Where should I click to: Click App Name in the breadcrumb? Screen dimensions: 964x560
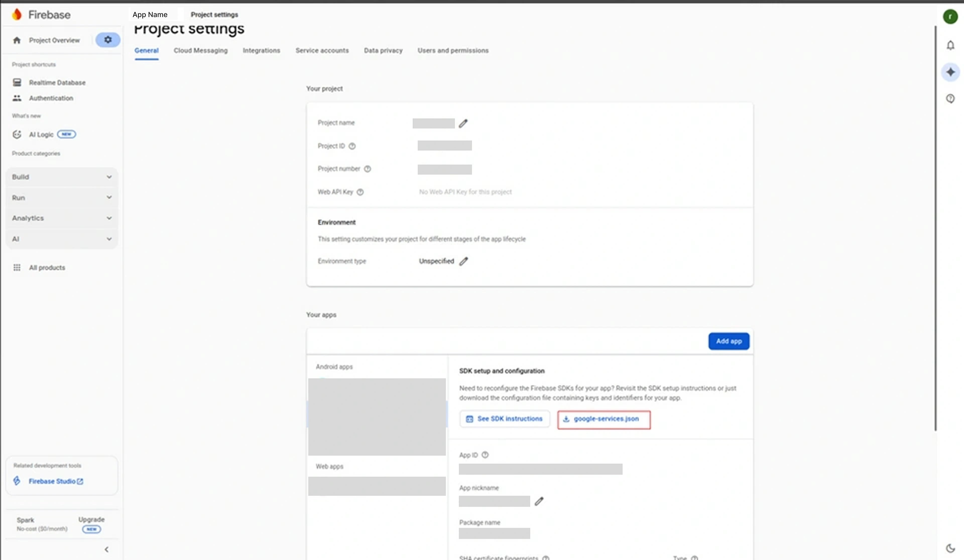pyautogui.click(x=150, y=15)
